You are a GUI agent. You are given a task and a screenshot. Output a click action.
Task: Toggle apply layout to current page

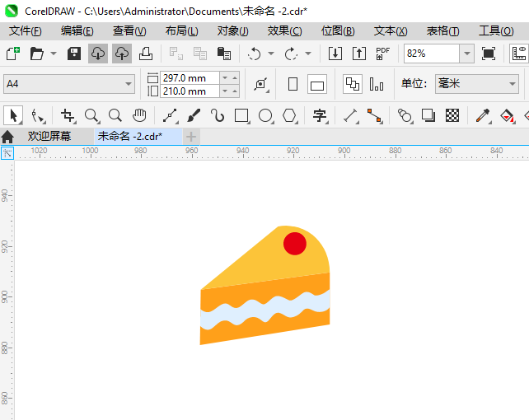(x=377, y=84)
